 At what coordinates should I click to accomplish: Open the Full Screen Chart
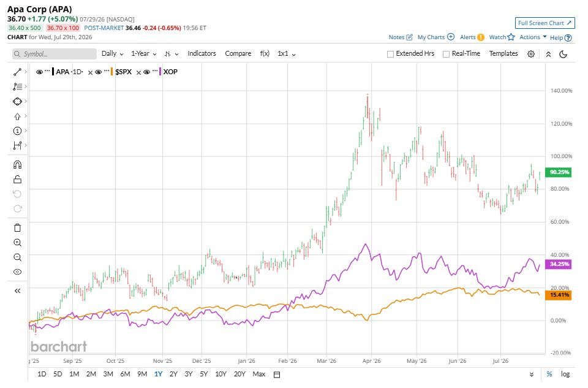pyautogui.click(x=545, y=23)
